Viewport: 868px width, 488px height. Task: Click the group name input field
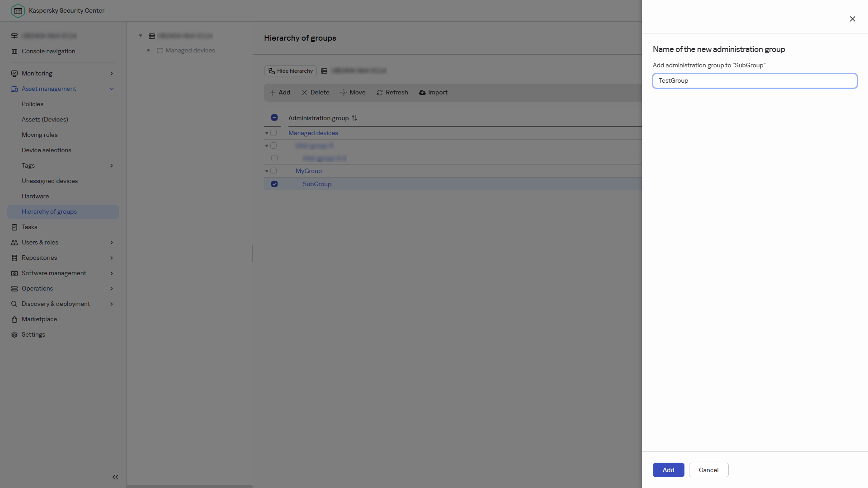[755, 81]
